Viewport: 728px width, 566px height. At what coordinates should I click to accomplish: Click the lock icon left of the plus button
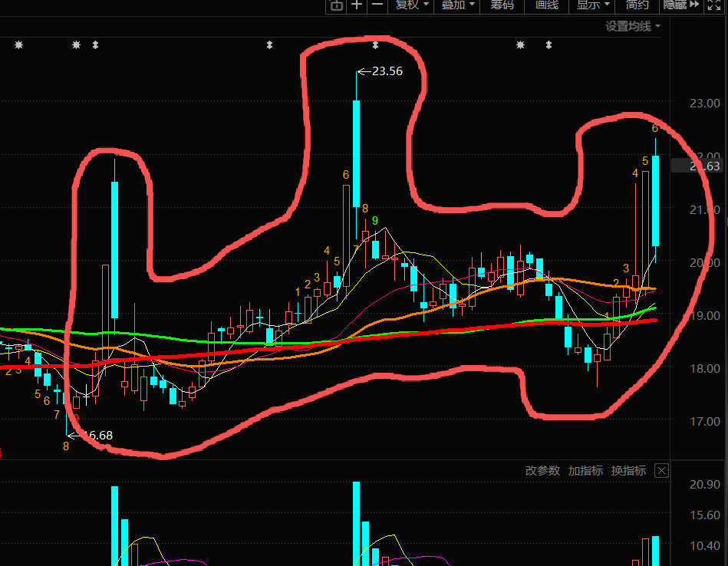336,5
